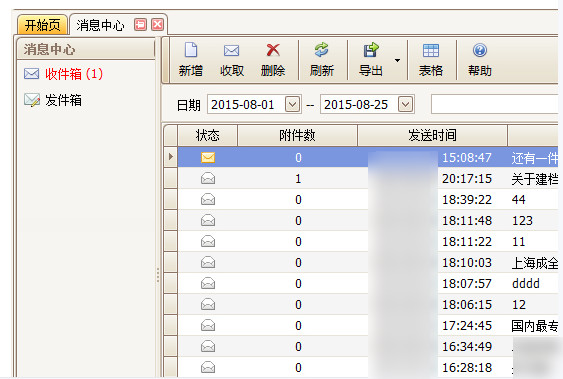This screenshot has width=563, height=379.
Task: Click envelope icon in 16:28:18 row
Action: click(x=208, y=368)
